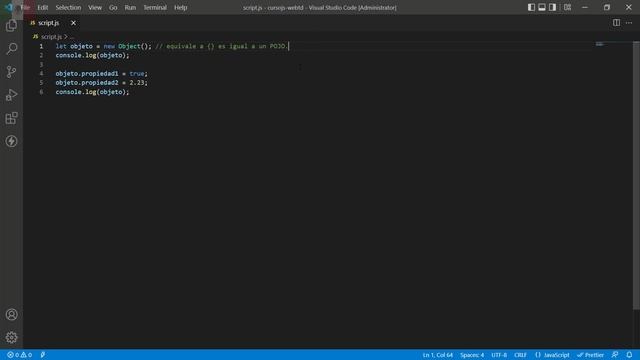Open the Extensions view
This screenshot has width=640, height=360.
[11, 118]
